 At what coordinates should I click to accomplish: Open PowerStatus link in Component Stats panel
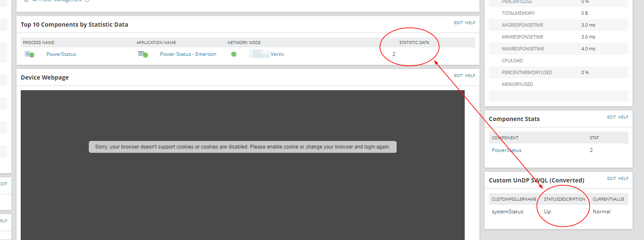pos(507,150)
